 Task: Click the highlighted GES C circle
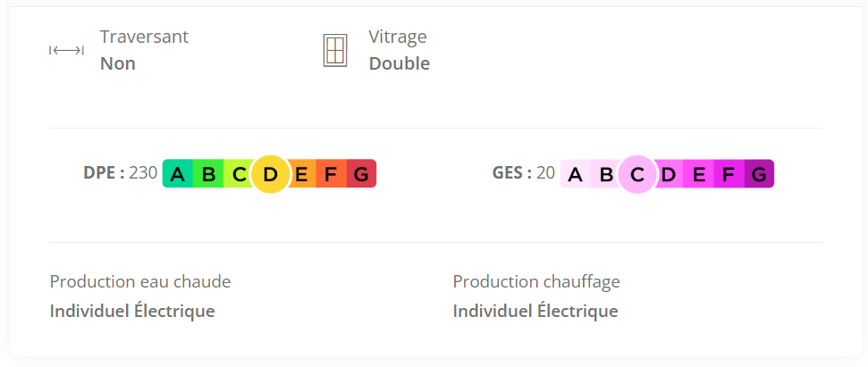tap(636, 174)
